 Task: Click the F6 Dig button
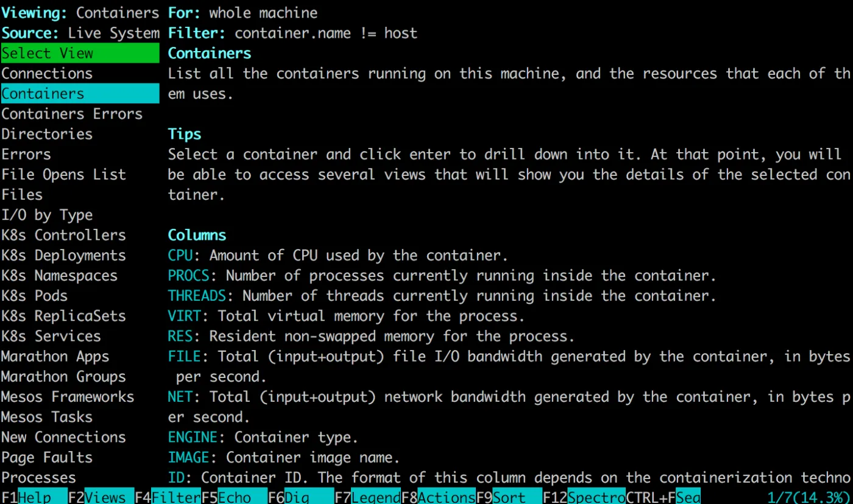(x=300, y=497)
